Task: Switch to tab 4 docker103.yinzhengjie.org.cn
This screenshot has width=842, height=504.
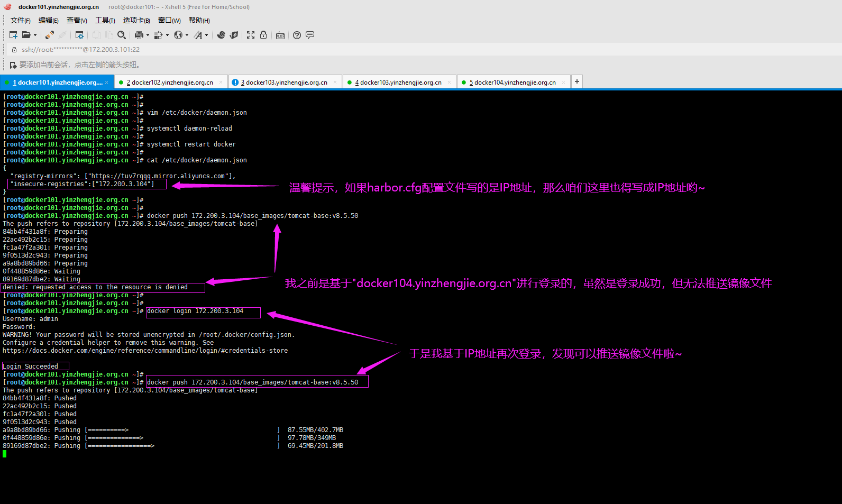Action: click(x=400, y=82)
